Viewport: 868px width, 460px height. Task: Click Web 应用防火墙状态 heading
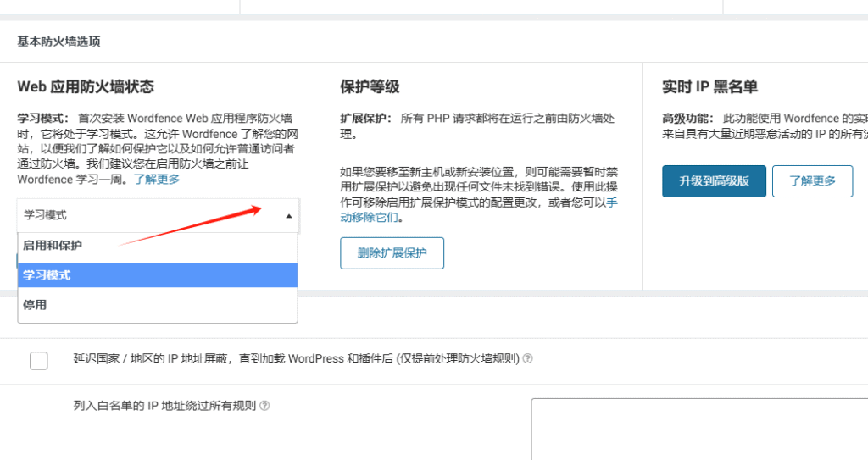click(x=86, y=87)
